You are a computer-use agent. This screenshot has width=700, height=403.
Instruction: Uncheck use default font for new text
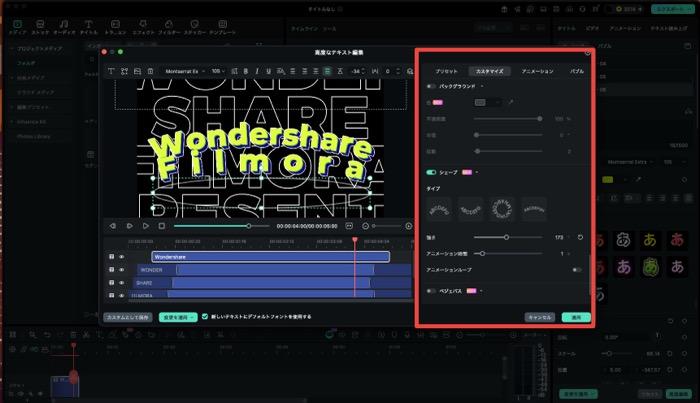204,316
